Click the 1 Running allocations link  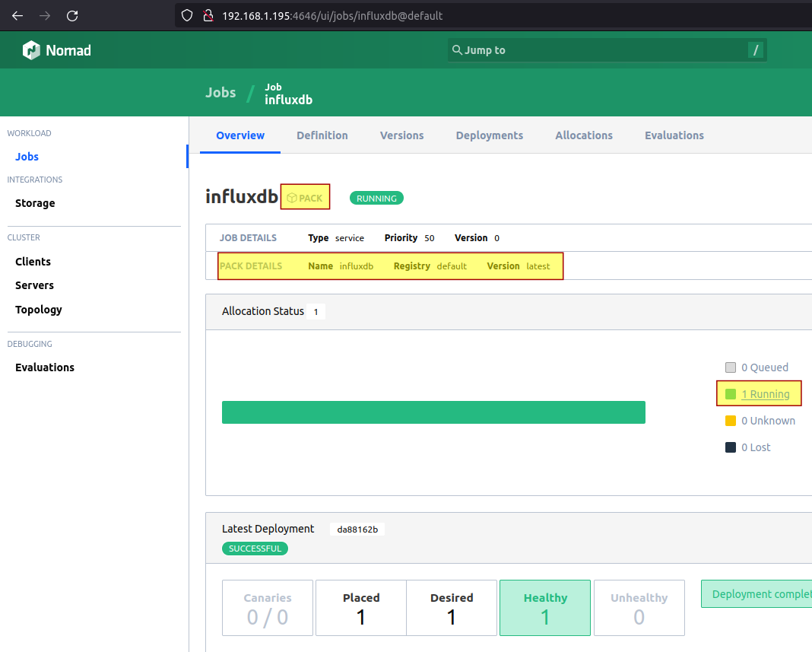pos(766,394)
